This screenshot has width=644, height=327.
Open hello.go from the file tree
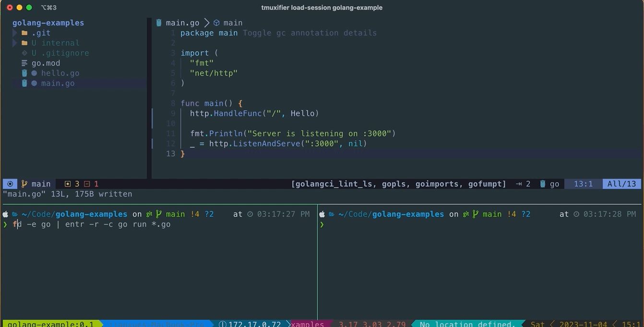60,73
